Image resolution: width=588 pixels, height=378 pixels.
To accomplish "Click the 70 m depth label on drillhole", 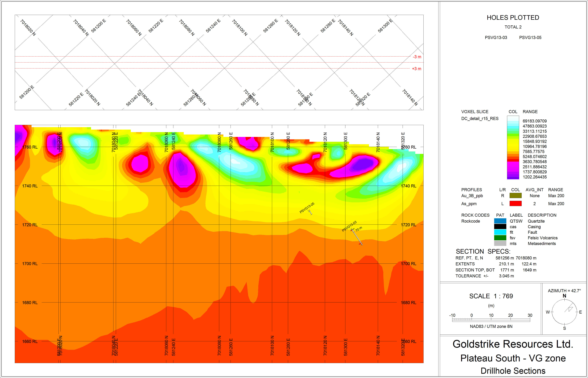I will (x=359, y=229).
